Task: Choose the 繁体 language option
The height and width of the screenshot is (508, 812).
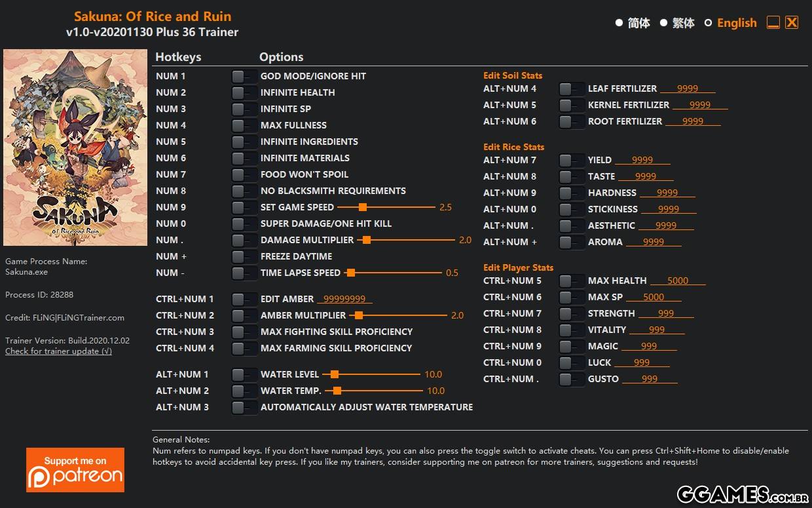Action: coord(663,23)
